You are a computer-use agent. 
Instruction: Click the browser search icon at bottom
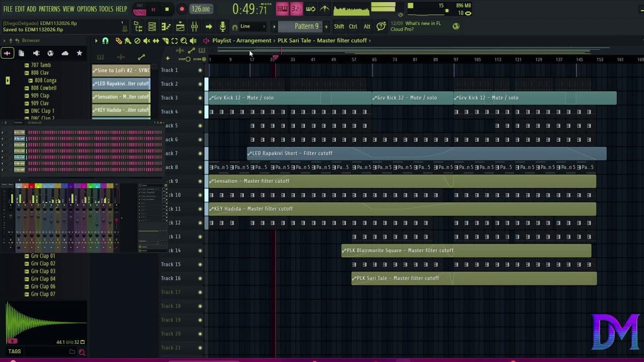coord(82,352)
